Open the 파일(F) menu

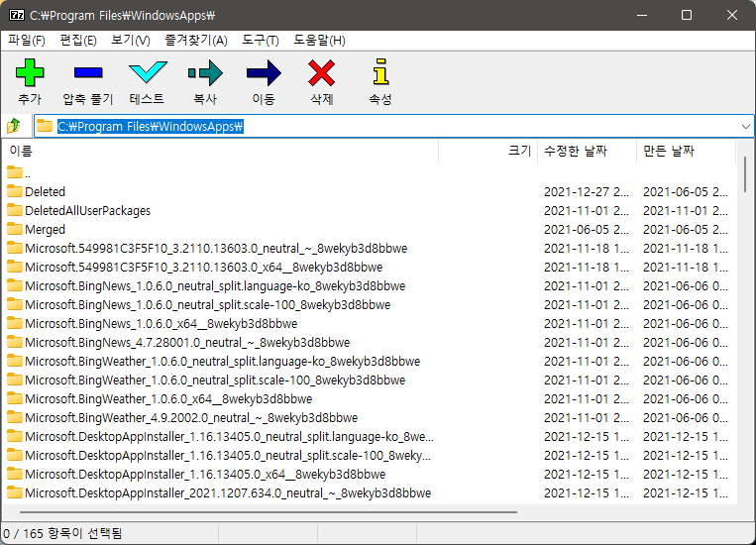27,40
